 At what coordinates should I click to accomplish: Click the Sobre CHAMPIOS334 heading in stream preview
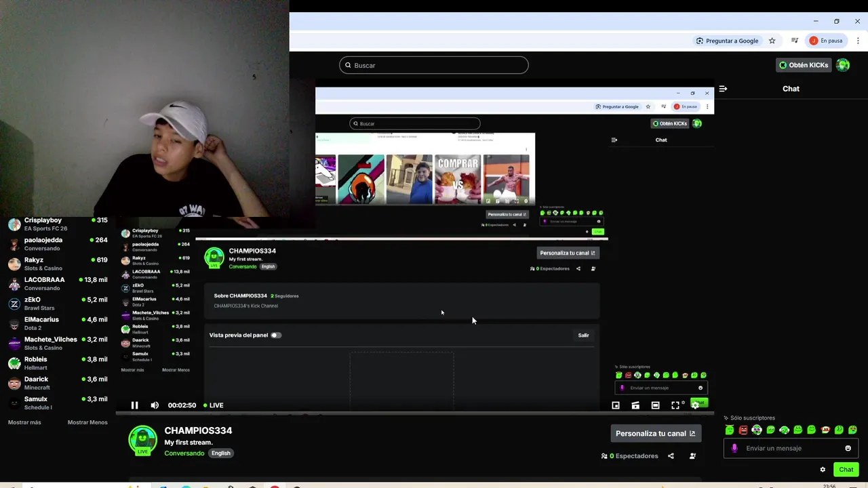click(240, 296)
